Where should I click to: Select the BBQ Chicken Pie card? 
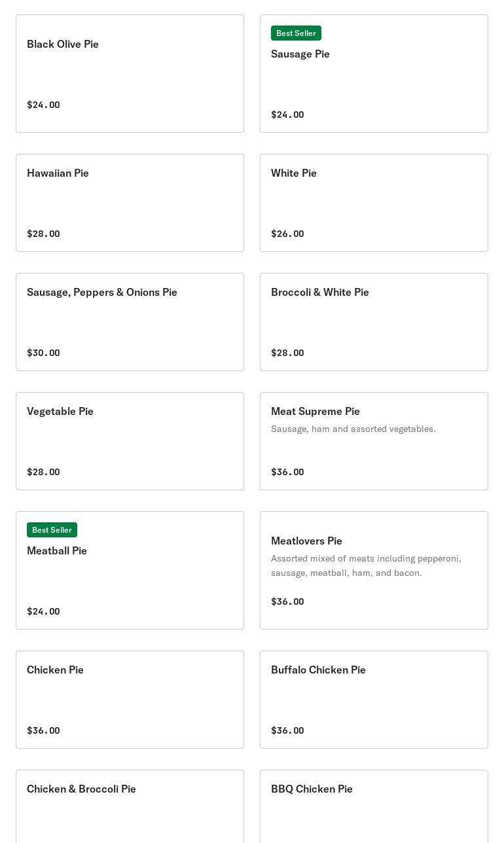(374, 806)
